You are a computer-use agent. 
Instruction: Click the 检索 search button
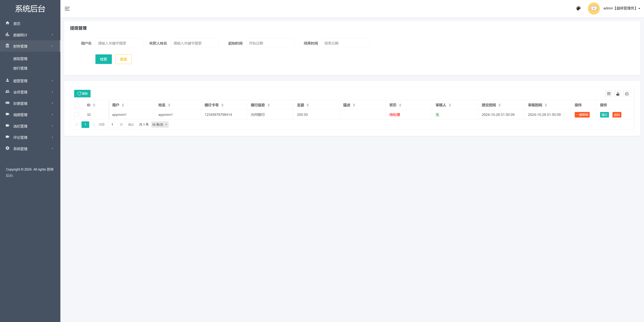[x=103, y=59]
